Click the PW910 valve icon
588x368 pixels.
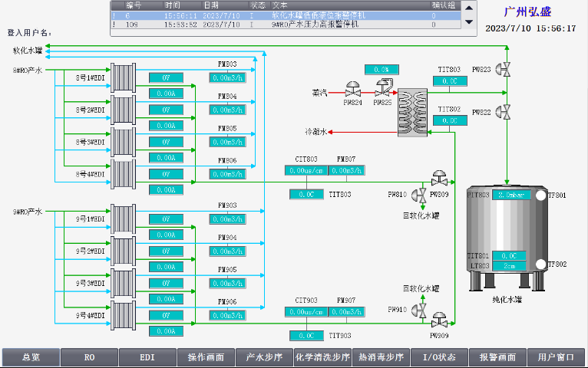tap(421, 309)
